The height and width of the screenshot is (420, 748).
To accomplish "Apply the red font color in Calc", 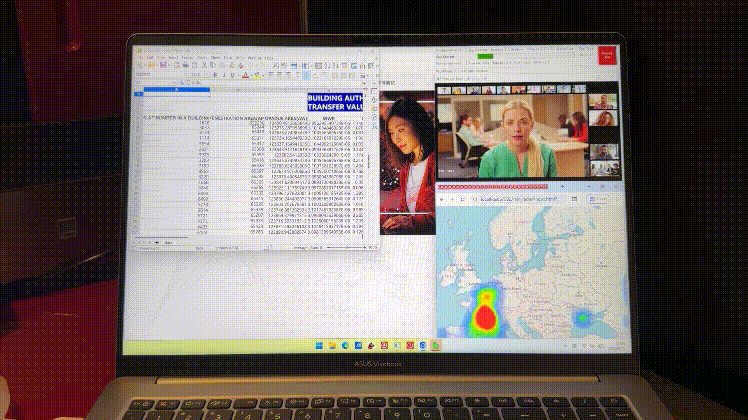I will 245,75.
